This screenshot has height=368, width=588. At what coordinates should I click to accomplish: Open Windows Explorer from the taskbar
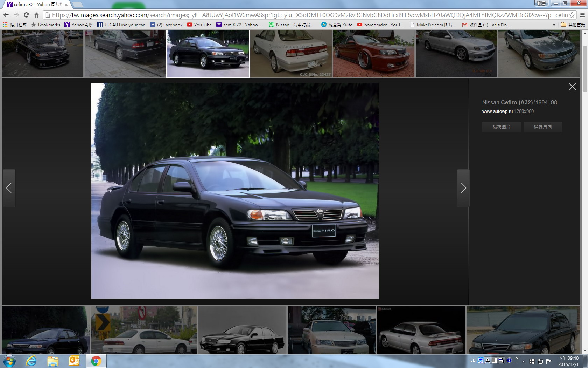pyautogui.click(x=53, y=361)
